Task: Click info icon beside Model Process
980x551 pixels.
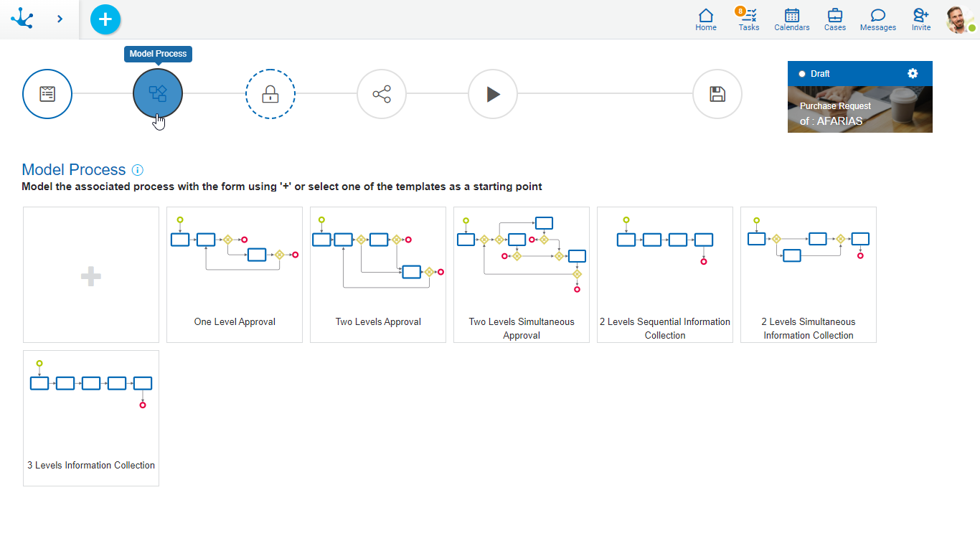Action: (138, 170)
